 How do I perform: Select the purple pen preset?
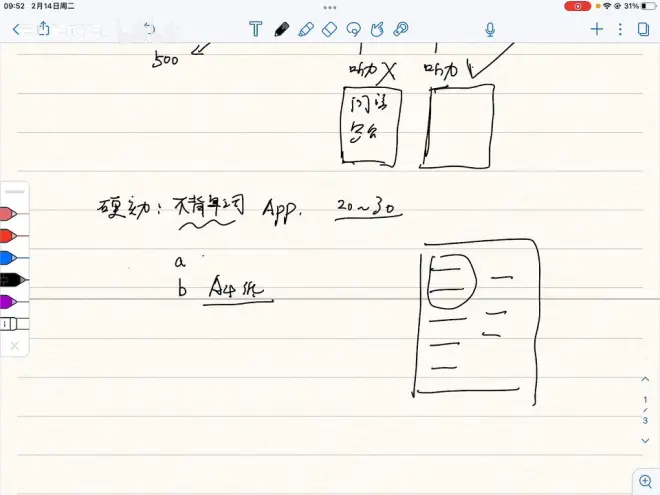[x=12, y=301]
